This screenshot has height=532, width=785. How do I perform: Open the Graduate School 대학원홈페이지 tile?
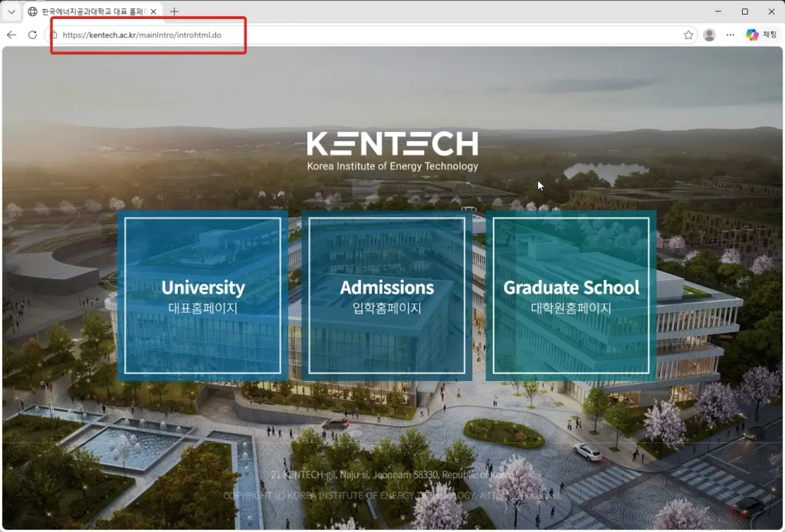570,296
